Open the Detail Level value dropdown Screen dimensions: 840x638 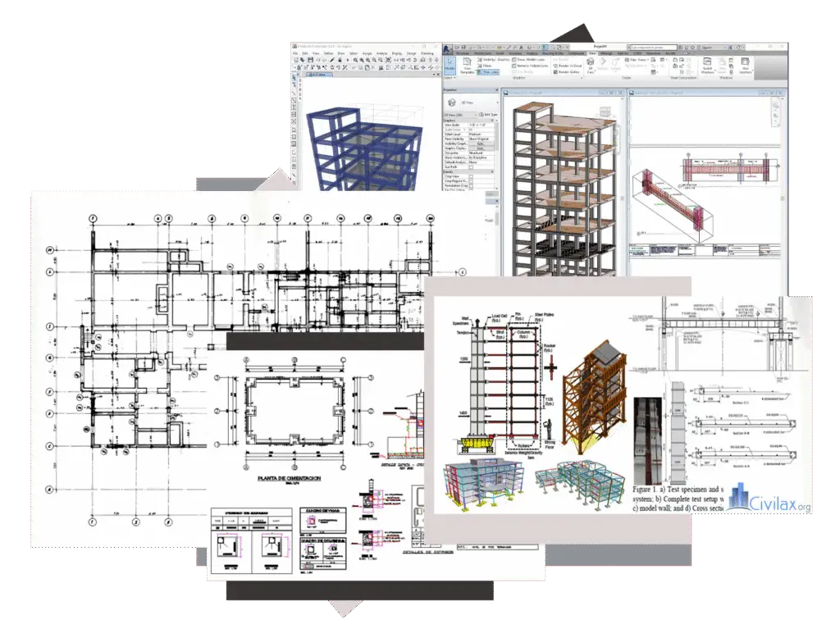[x=482, y=134]
